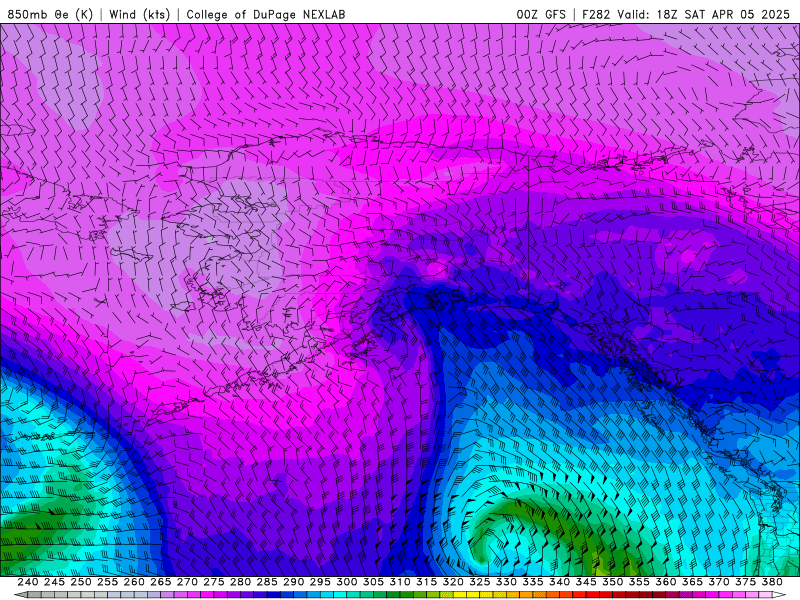Select the 250 value on color scale
800x600 pixels.
(81, 582)
